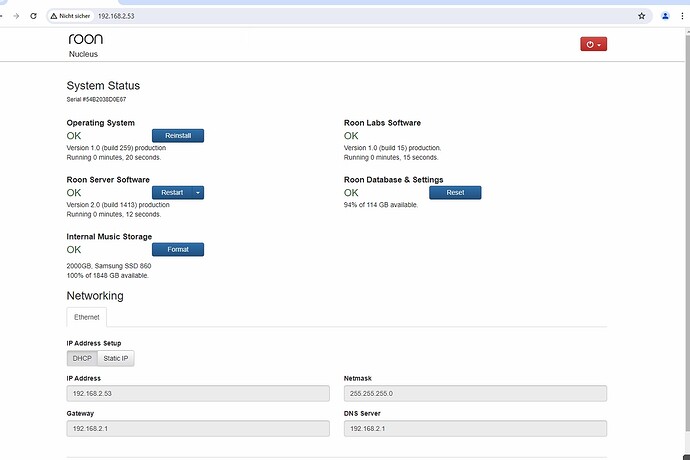Click '94% of 114 GB available' text
The height and width of the screenshot is (460, 690).
(381, 205)
